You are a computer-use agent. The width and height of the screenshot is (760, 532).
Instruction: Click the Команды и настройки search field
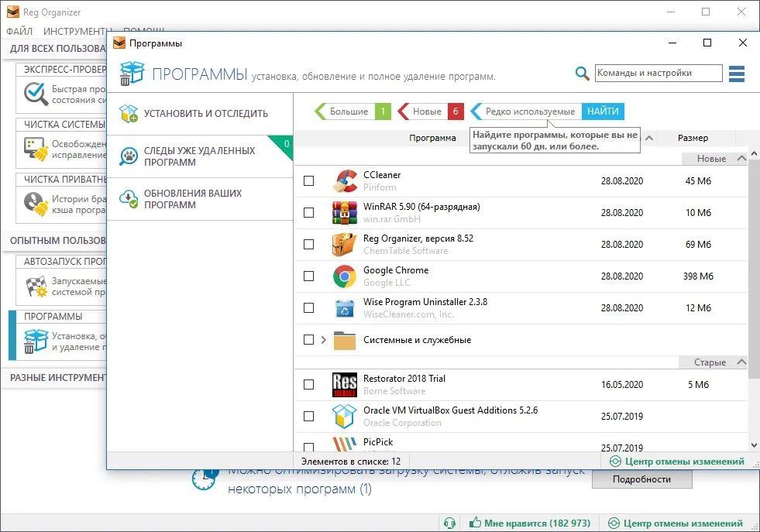[x=659, y=73]
